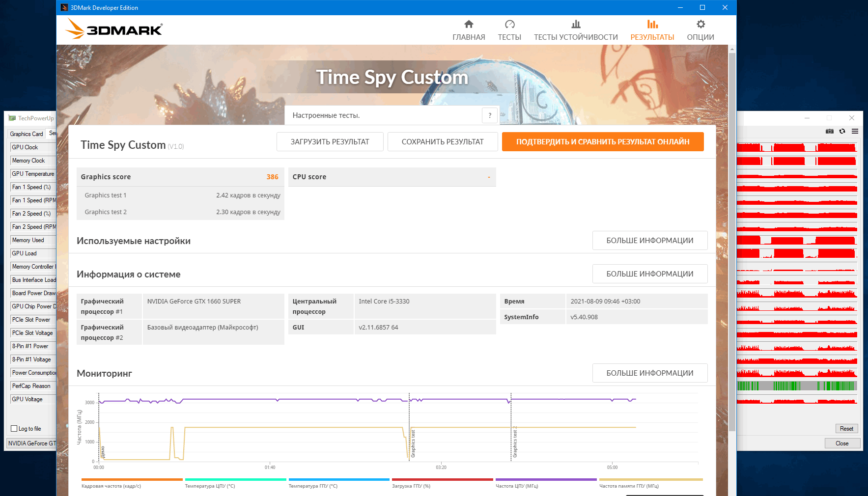
Task: Open Fan 1 Speed (%) sensor dropdown
Action: pos(33,187)
